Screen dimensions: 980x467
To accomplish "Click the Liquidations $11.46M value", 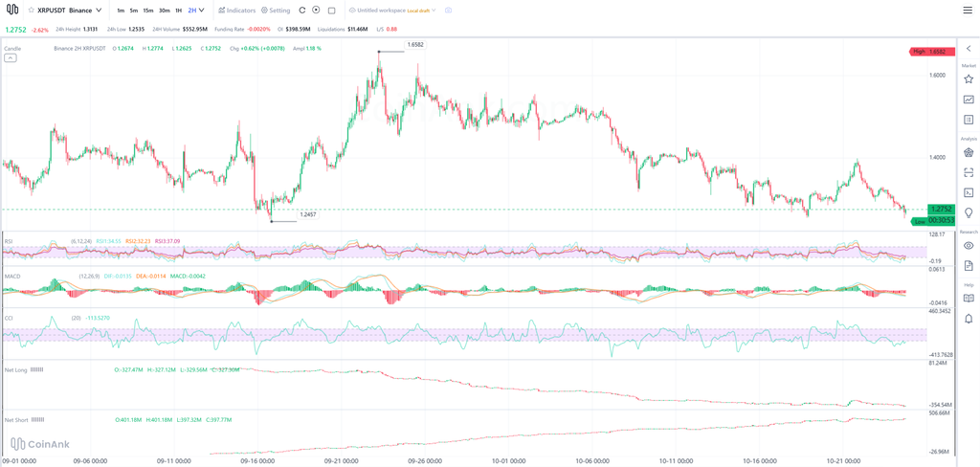I will pos(356,29).
